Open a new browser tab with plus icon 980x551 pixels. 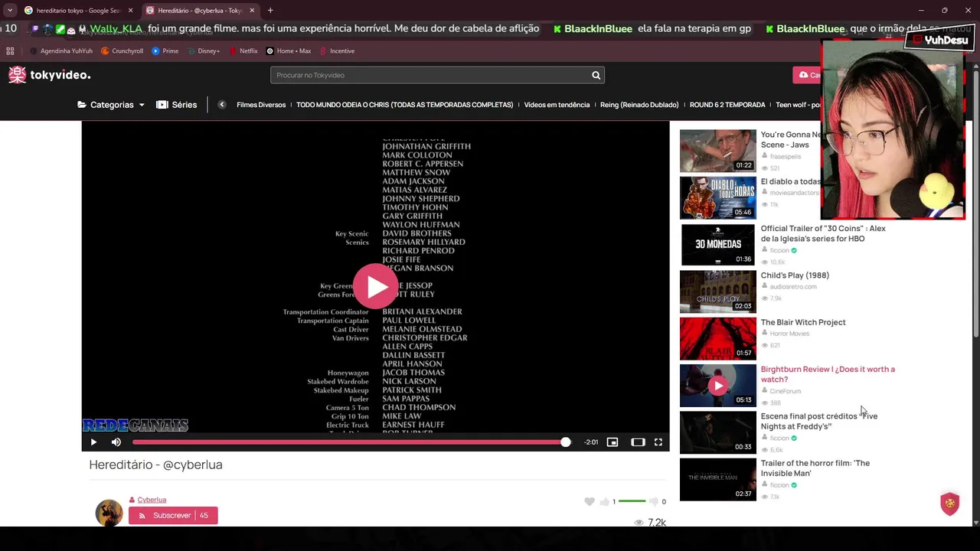tap(270, 11)
